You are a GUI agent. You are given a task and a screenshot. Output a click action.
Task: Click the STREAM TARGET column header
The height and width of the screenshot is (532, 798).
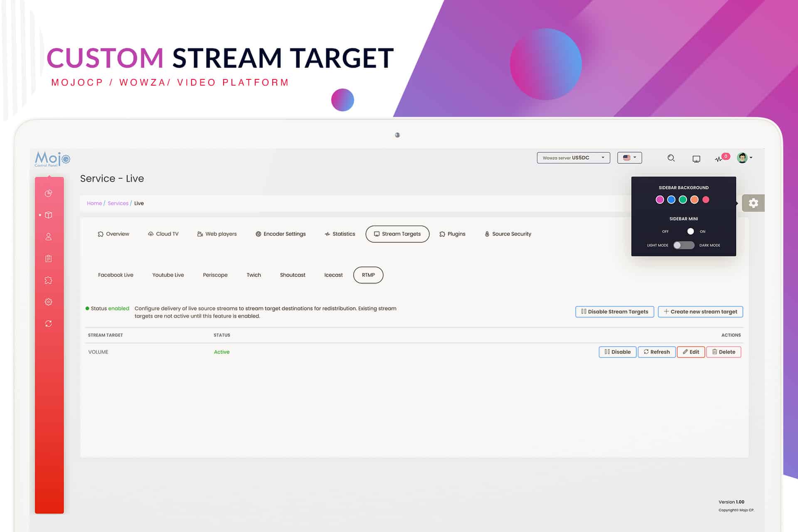click(x=106, y=335)
